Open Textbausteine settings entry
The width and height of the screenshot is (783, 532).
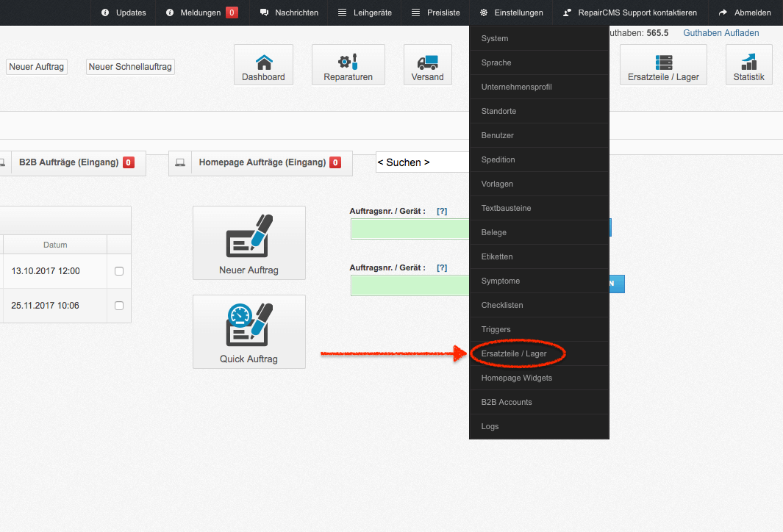pos(539,208)
